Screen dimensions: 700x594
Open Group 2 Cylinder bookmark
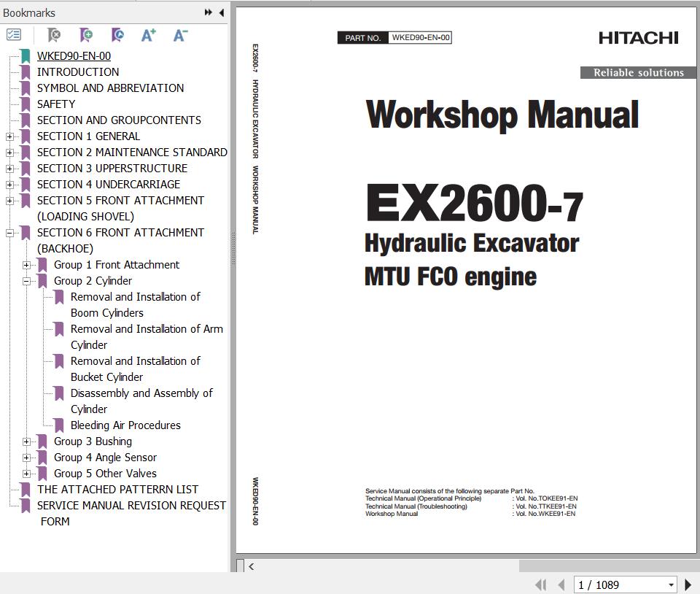(93, 281)
